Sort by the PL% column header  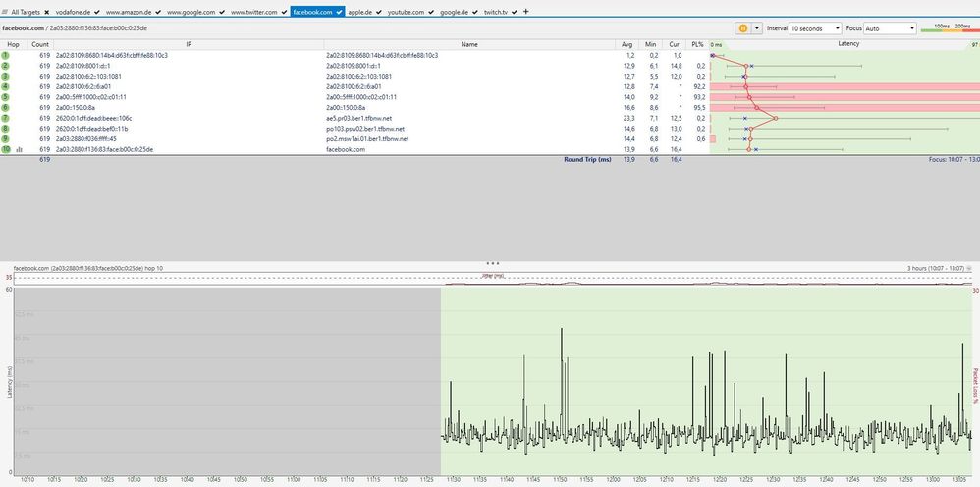(x=697, y=45)
